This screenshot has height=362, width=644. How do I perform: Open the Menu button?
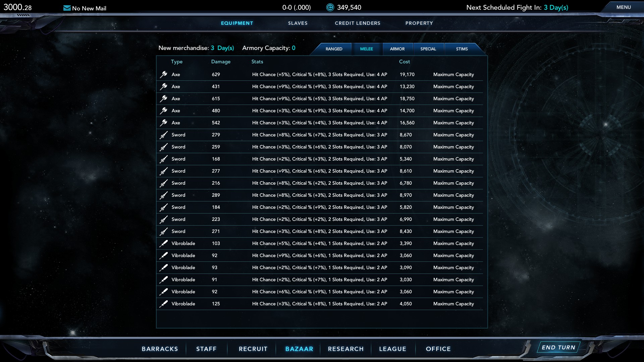624,7
